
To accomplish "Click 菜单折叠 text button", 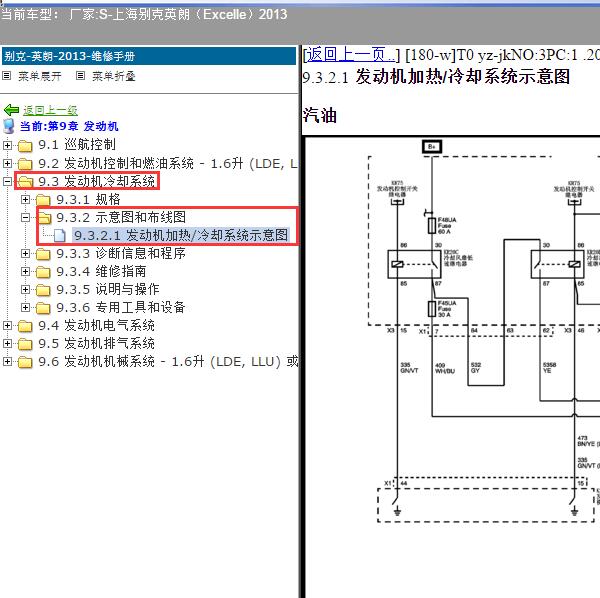I will 114,76.
